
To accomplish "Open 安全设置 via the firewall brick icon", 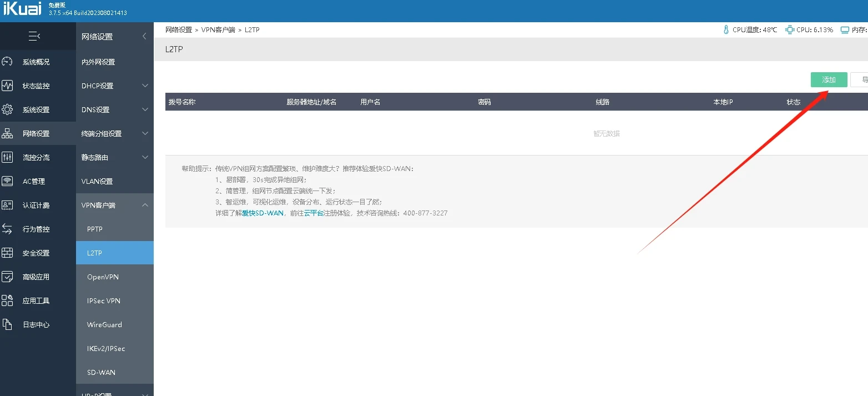I will (7, 252).
